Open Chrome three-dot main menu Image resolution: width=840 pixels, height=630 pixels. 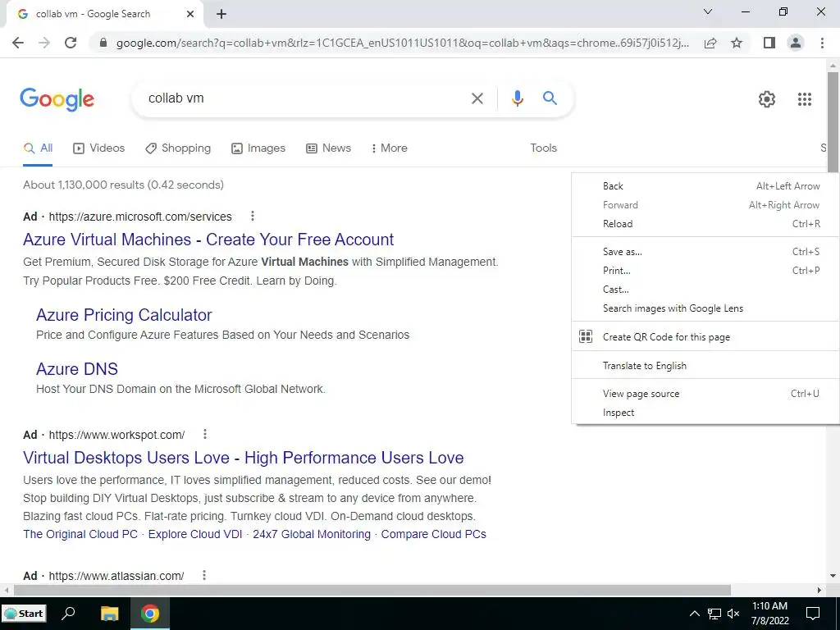click(822, 43)
